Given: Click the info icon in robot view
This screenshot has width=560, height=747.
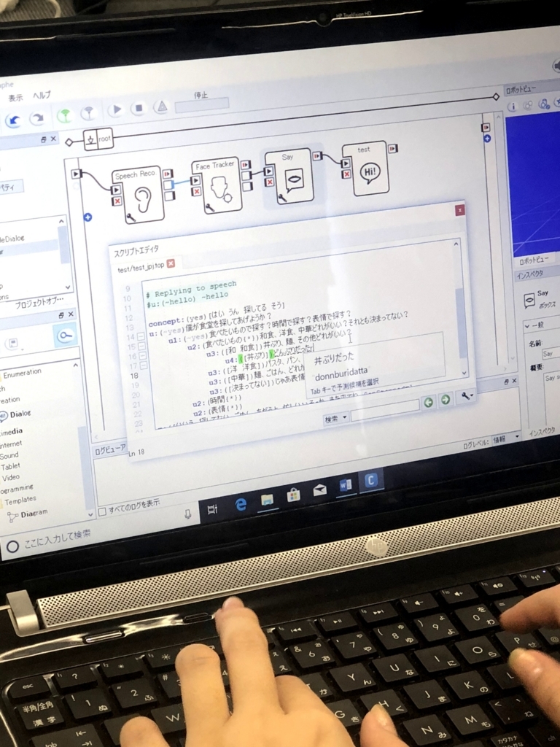Looking at the screenshot, I should pyautogui.click(x=512, y=107).
